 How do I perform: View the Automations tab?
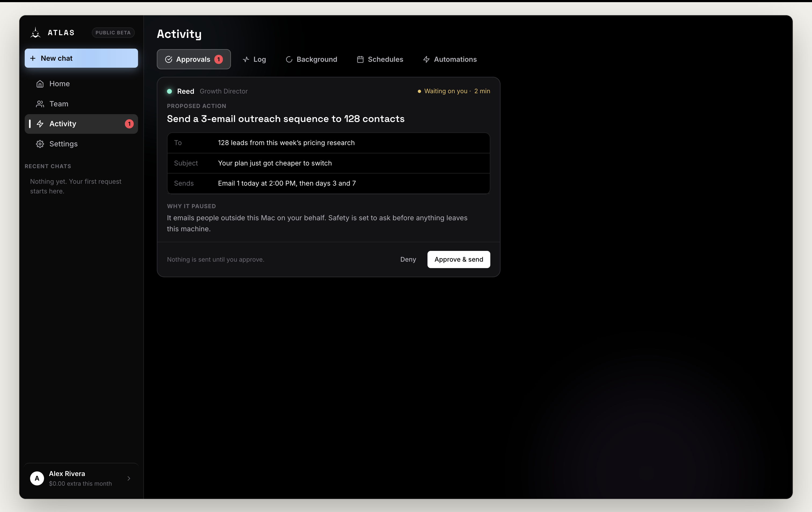click(450, 59)
